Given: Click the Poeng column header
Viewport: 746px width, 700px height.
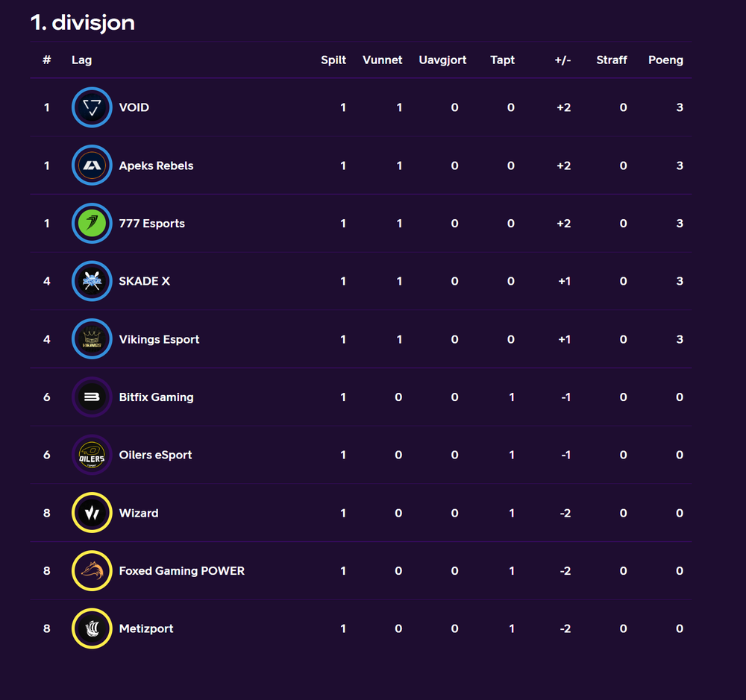Looking at the screenshot, I should click(665, 60).
